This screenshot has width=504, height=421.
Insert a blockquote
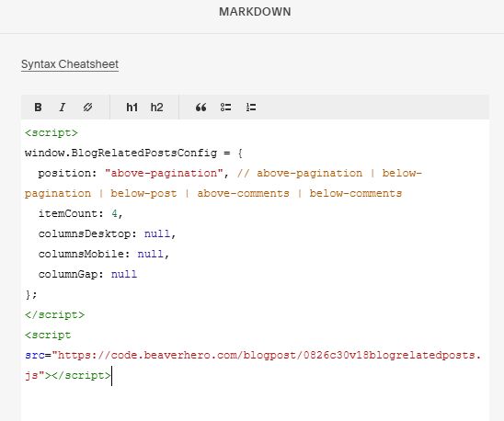click(x=200, y=108)
